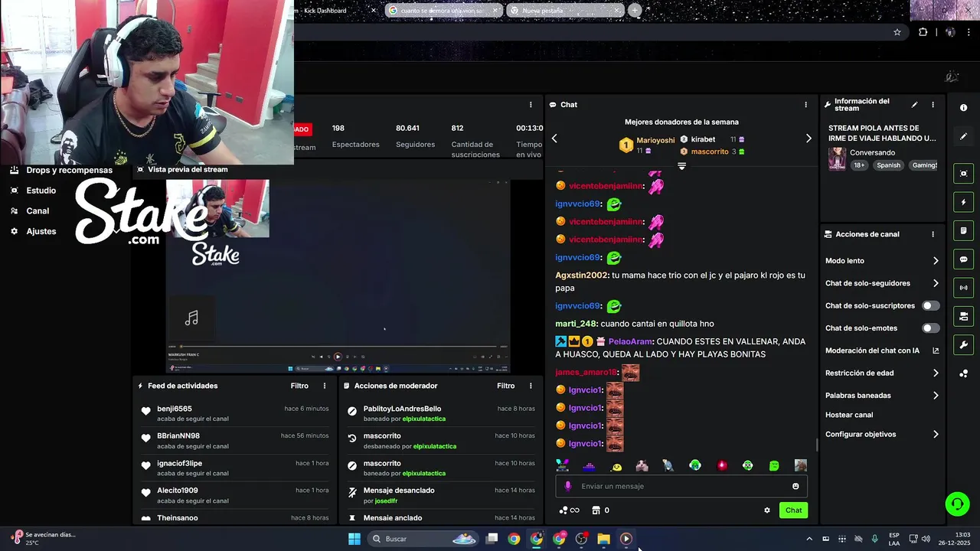Toggle the notes document widget in sidebar
Image resolution: width=980 pixels, height=551 pixels.
point(963,230)
